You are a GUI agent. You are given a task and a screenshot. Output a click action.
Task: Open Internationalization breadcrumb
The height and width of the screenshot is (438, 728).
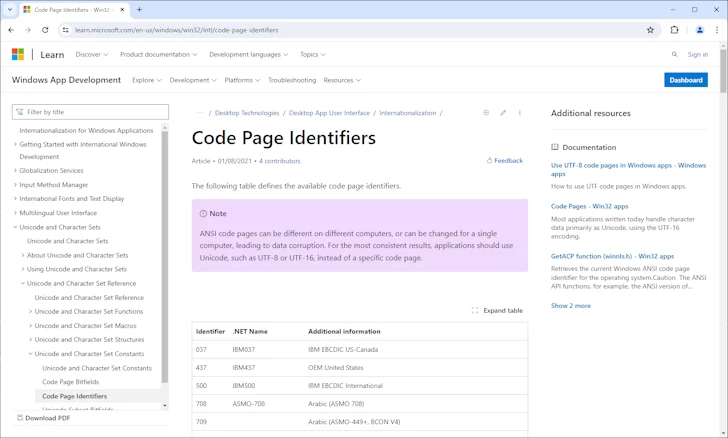[x=408, y=113]
